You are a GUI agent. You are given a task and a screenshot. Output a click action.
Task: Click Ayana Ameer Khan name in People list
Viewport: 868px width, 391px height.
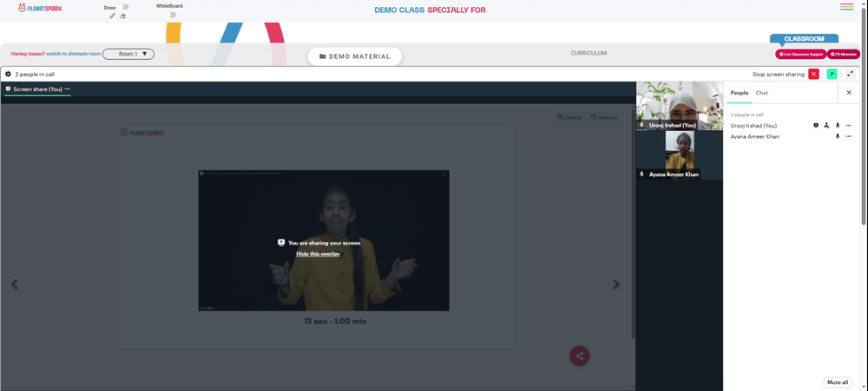pos(754,136)
